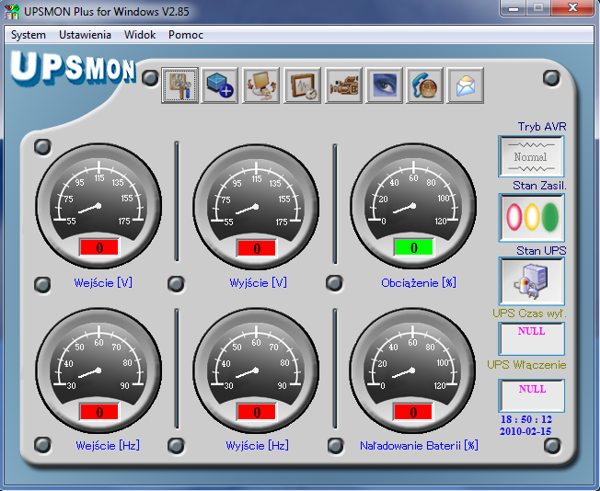Click the Obciążenie [%] label
Screen dimensions: 600x491
click(x=419, y=283)
